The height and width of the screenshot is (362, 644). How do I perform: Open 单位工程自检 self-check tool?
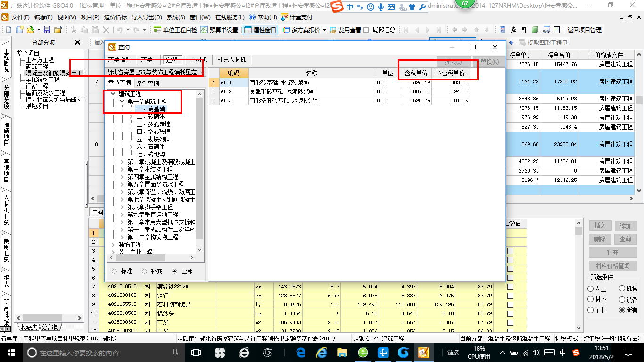click(x=175, y=30)
